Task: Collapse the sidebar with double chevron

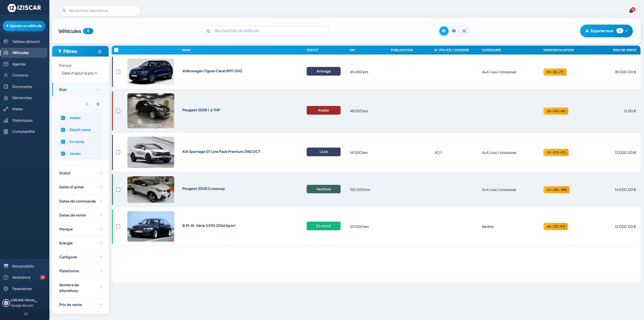Action: (26, 314)
